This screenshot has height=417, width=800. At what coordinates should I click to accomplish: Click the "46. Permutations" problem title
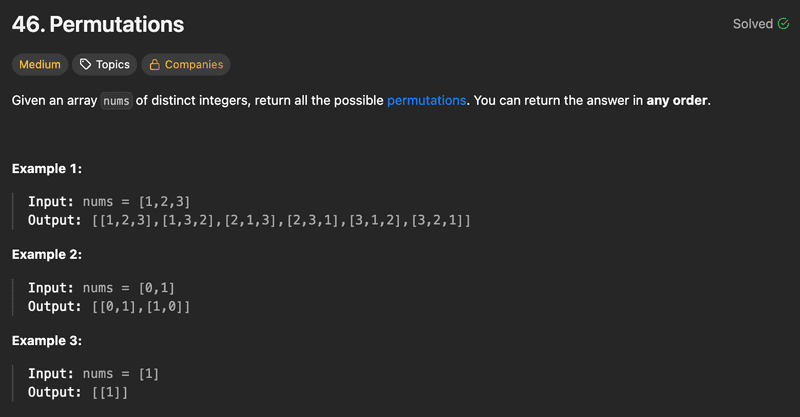click(98, 24)
